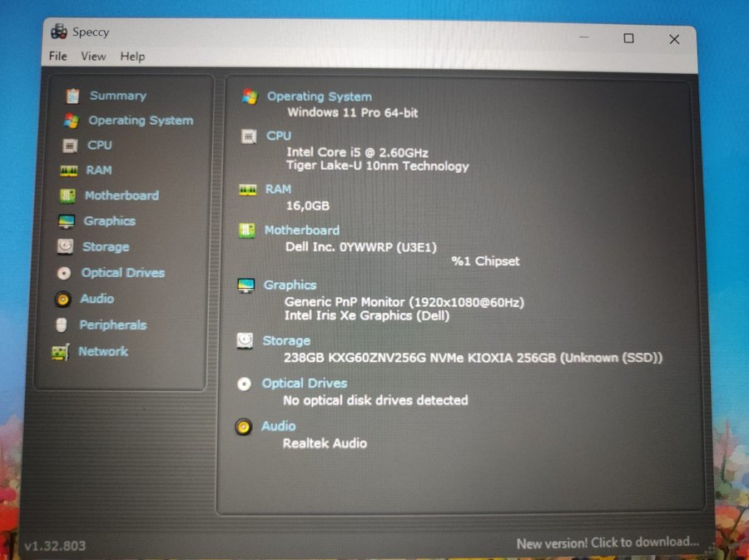749x560 pixels.
Task: Maximize the Speccy window
Action: [629, 38]
